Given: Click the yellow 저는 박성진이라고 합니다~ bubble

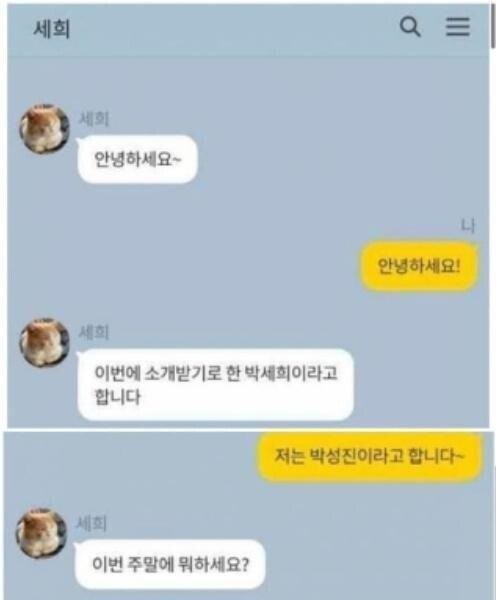Looking at the screenshot, I should tap(369, 456).
